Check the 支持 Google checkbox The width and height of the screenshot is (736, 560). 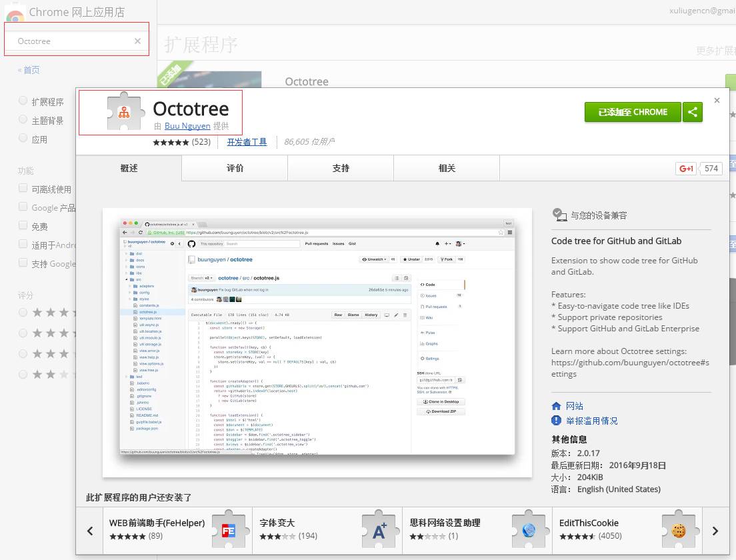click(23, 263)
